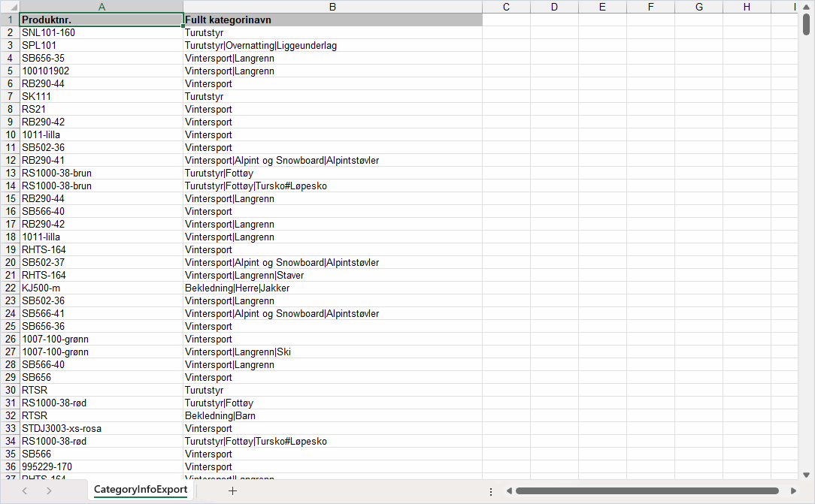
Task: Click the horizontal scrollbar thumb
Action: [647, 491]
